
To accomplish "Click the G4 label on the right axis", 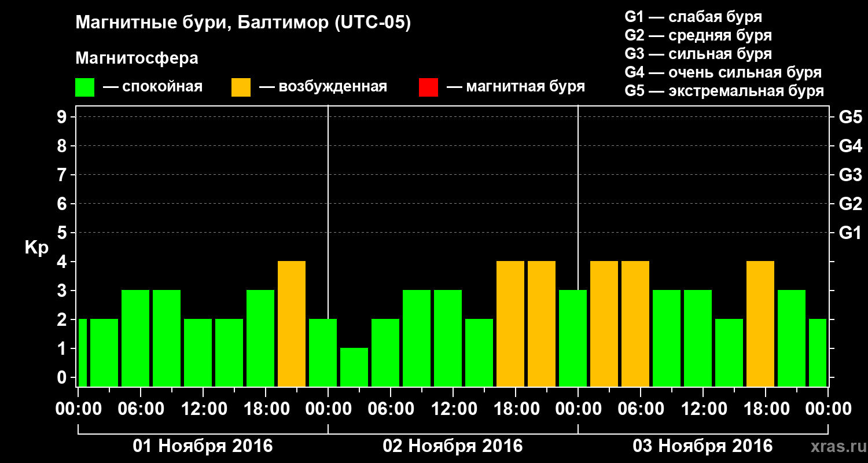I will [850, 146].
